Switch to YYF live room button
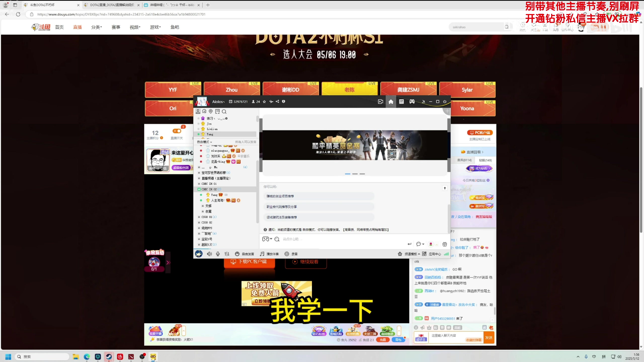The height and width of the screenshot is (362, 644). pyautogui.click(x=173, y=90)
